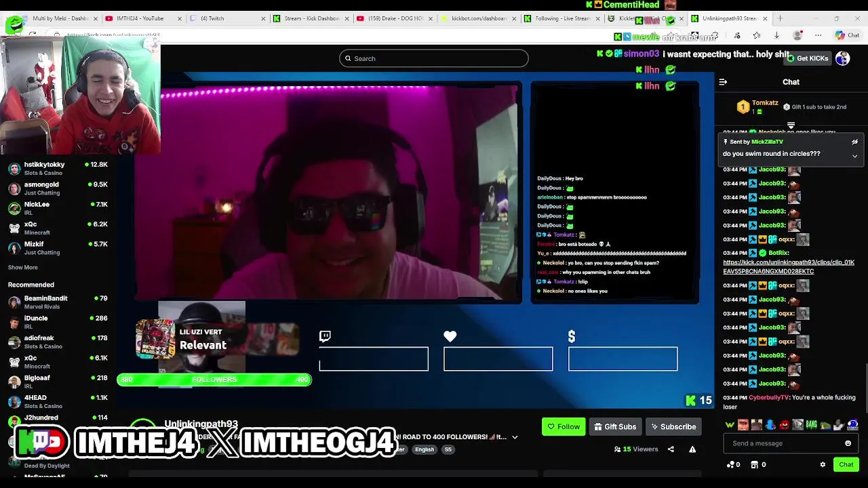The image size is (868, 488).
Task: Subscribe to the channel
Action: (x=673, y=427)
